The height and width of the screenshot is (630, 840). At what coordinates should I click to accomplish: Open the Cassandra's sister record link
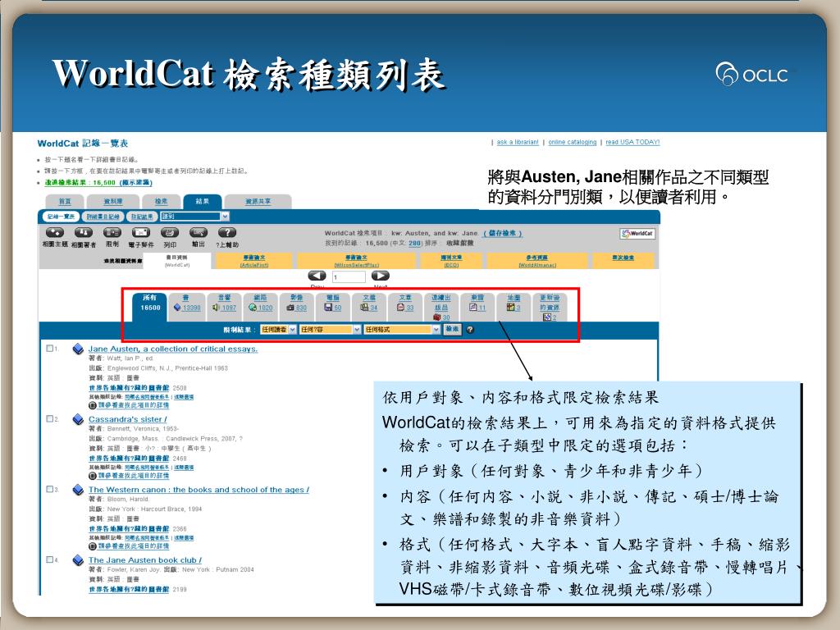point(127,419)
